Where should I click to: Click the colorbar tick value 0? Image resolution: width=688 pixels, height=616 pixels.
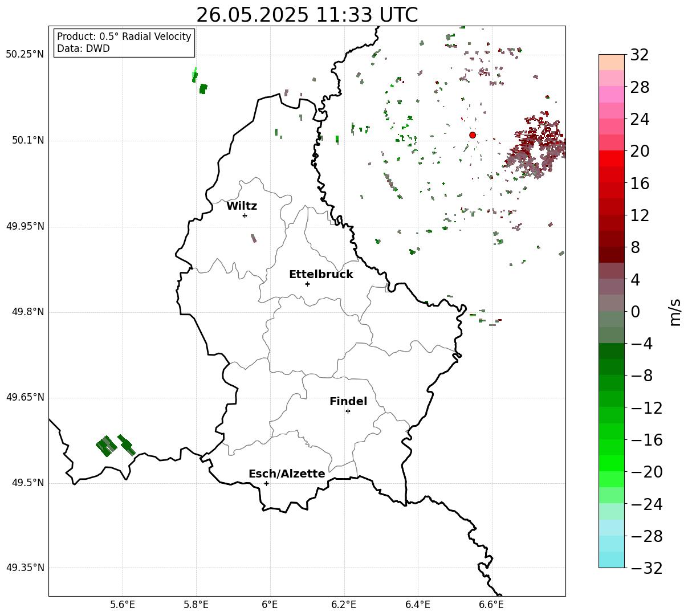tap(635, 312)
